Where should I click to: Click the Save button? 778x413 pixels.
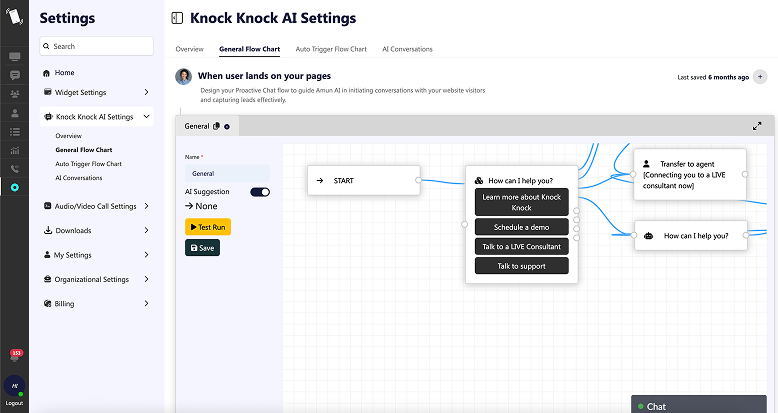pos(202,247)
